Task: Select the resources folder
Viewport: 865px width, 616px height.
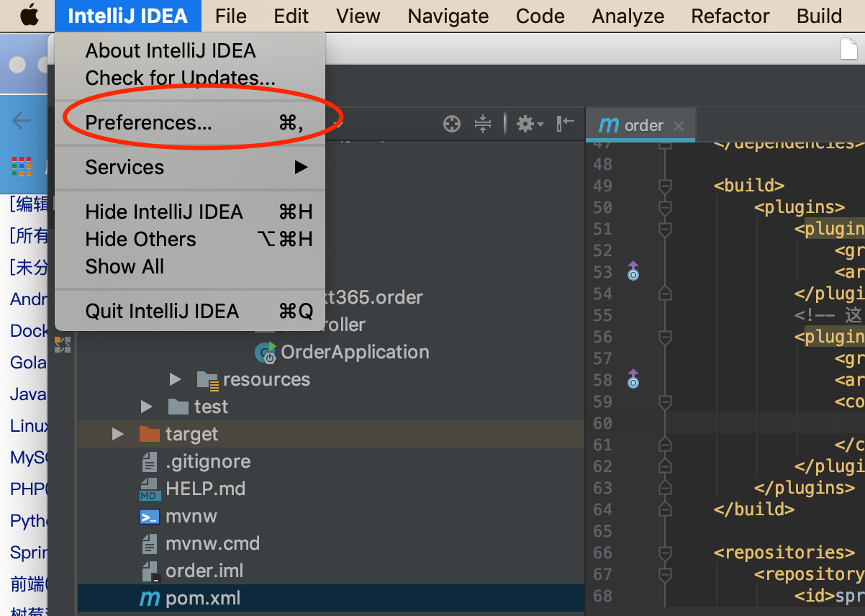Action: tap(266, 380)
